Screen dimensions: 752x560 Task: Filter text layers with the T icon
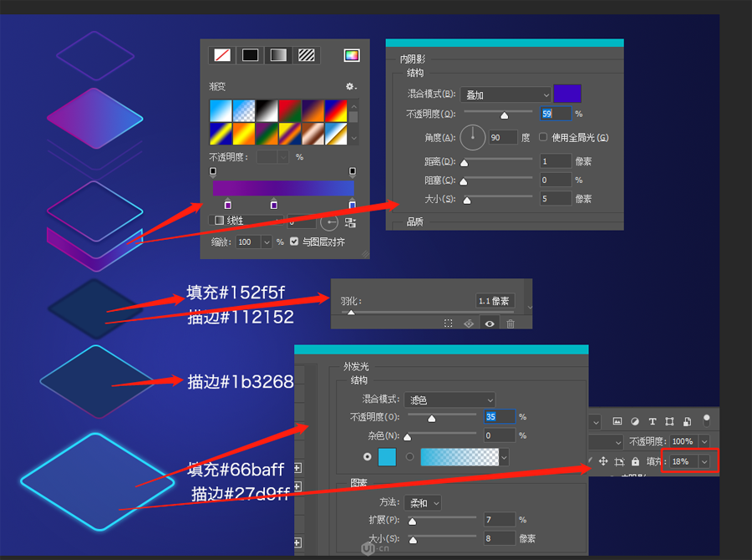tap(653, 422)
